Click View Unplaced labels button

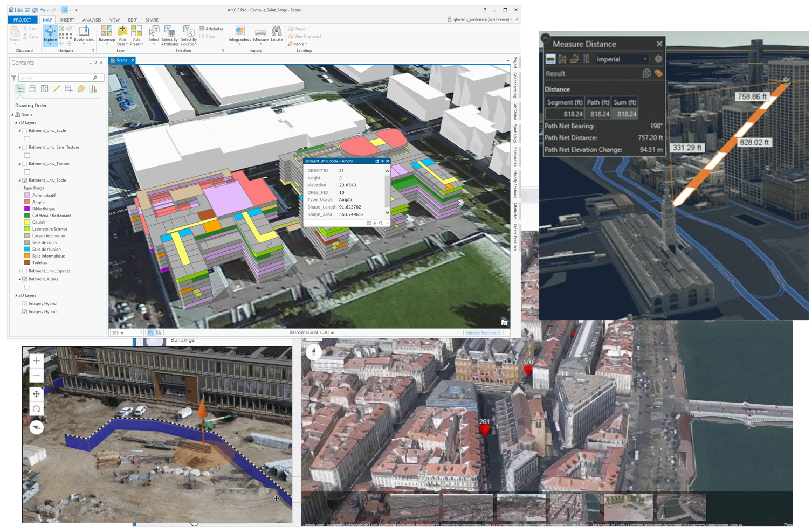pos(304,37)
